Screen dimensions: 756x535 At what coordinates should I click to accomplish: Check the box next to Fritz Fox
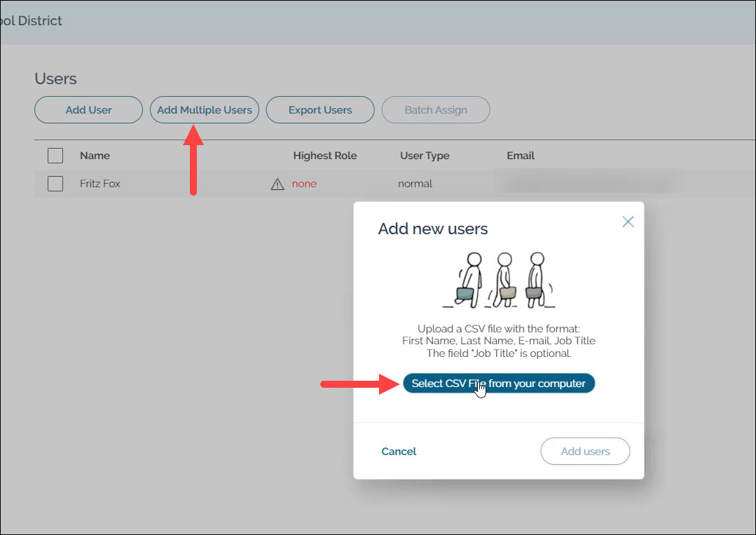tap(55, 184)
